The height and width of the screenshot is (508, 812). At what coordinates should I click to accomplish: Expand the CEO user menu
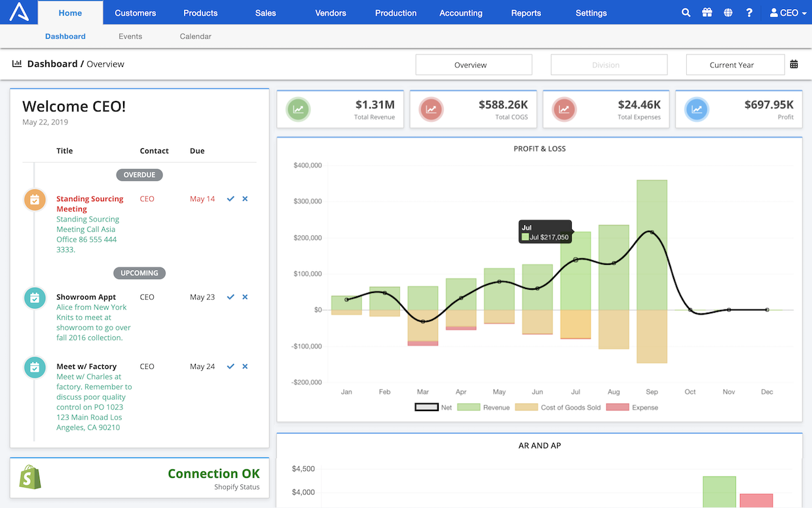[788, 12]
